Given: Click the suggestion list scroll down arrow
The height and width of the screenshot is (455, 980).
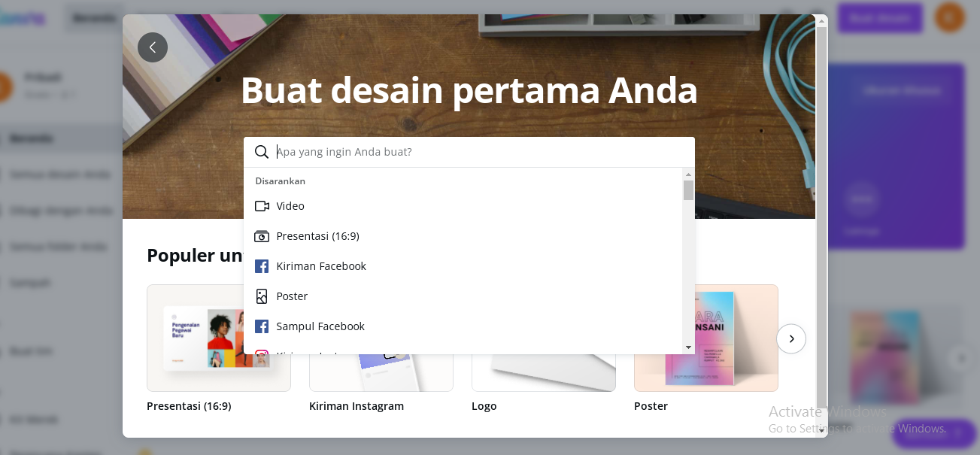Looking at the screenshot, I should pyautogui.click(x=688, y=347).
